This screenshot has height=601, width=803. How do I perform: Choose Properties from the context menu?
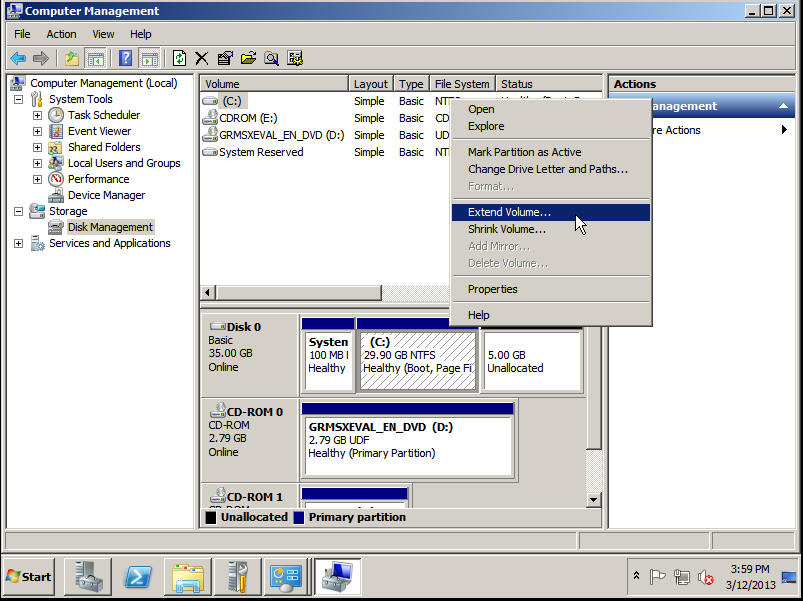(551, 289)
